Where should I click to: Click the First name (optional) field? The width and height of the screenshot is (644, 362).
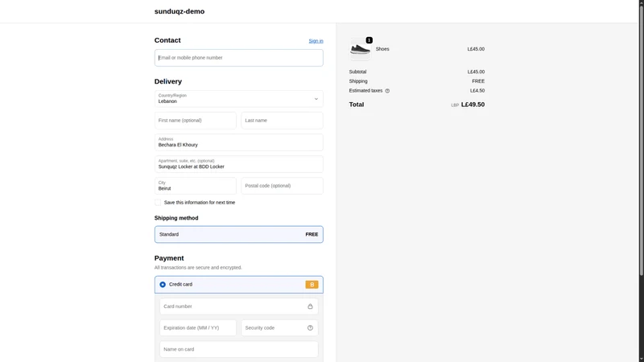(196, 120)
